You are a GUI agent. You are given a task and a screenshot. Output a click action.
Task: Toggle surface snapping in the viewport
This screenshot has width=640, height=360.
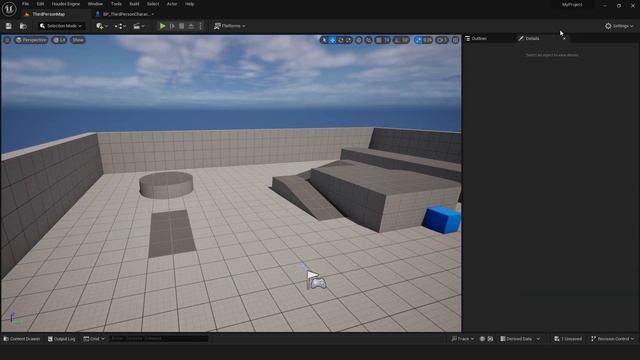pyautogui.click(x=369, y=40)
